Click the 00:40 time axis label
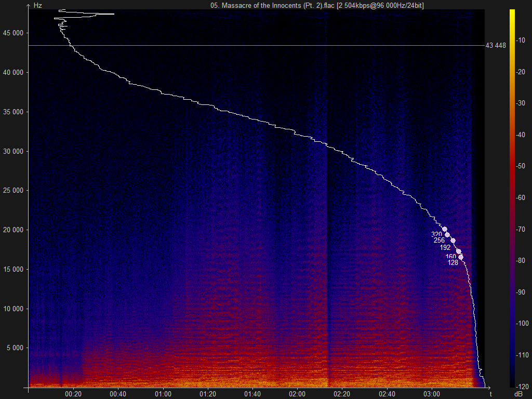532x399 pixels. tap(118, 394)
